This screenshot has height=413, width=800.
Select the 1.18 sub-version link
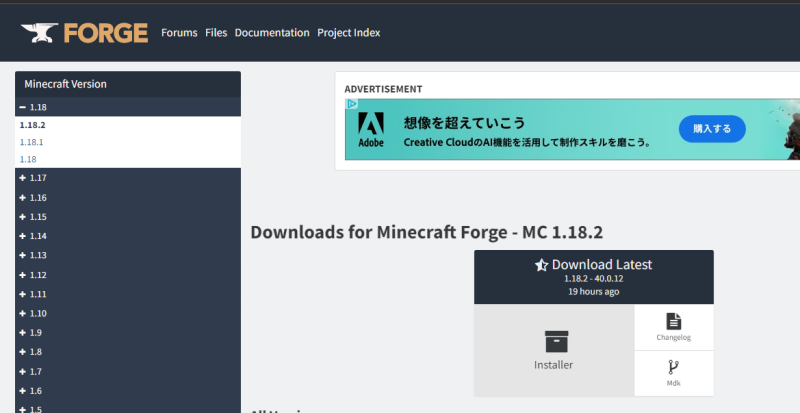[x=28, y=159]
